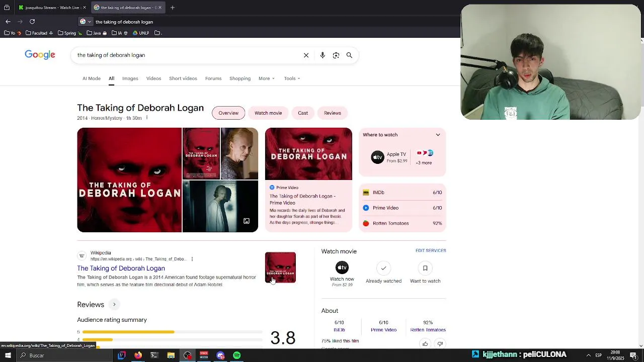Start voice search with the microphone icon
644x362 pixels.
[323, 55]
